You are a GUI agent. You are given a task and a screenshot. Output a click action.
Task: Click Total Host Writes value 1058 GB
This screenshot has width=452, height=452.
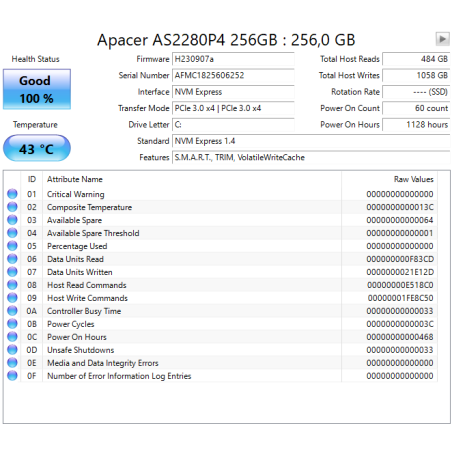pos(416,75)
